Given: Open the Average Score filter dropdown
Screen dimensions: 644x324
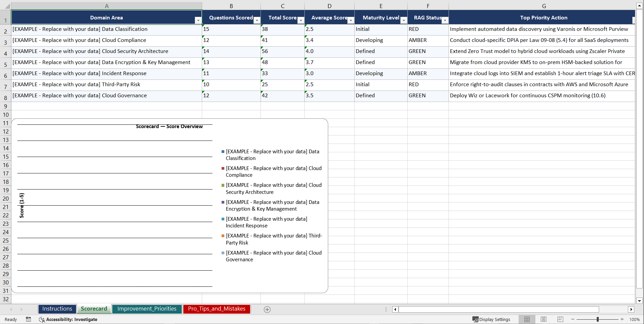Looking at the screenshot, I should pyautogui.click(x=351, y=20).
